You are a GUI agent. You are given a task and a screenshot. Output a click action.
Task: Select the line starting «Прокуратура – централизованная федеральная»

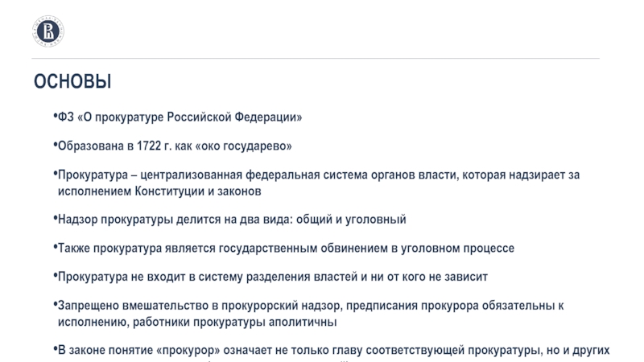pos(318,175)
